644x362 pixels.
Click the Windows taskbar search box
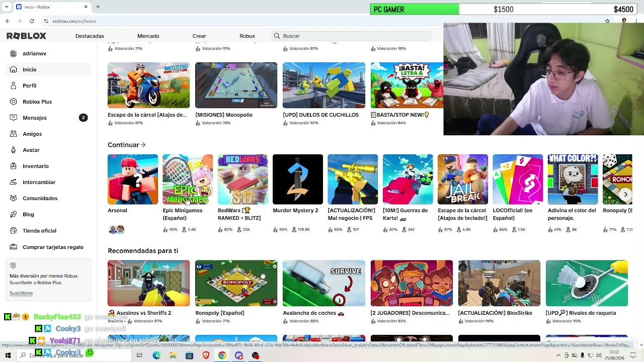click(x=74, y=355)
